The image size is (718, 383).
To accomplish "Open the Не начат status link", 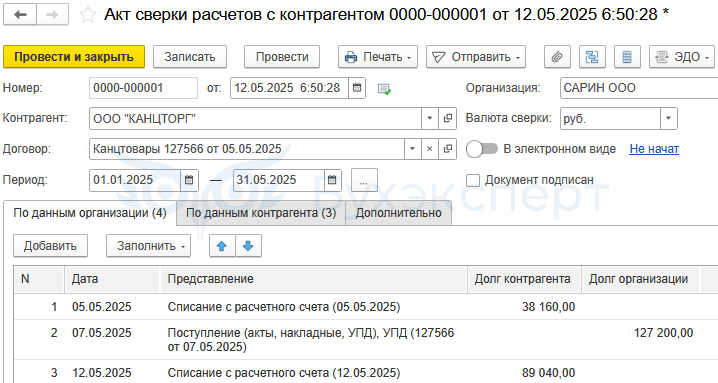I will 654,149.
